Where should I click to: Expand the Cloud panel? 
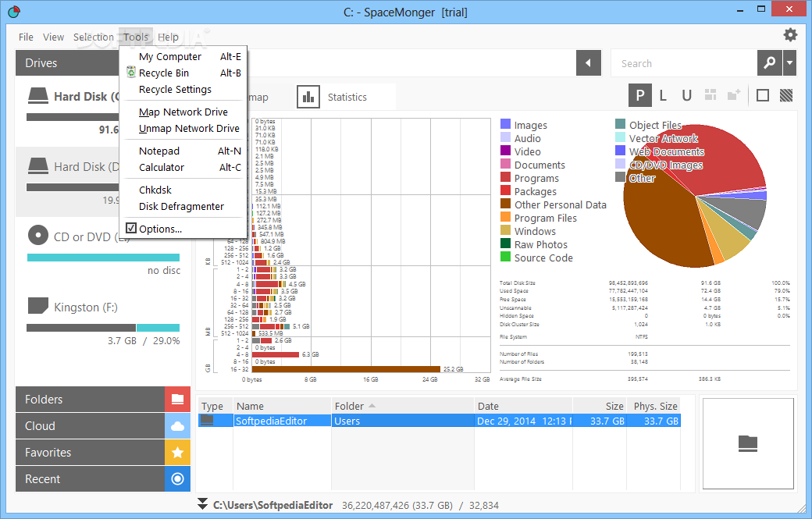click(90, 426)
